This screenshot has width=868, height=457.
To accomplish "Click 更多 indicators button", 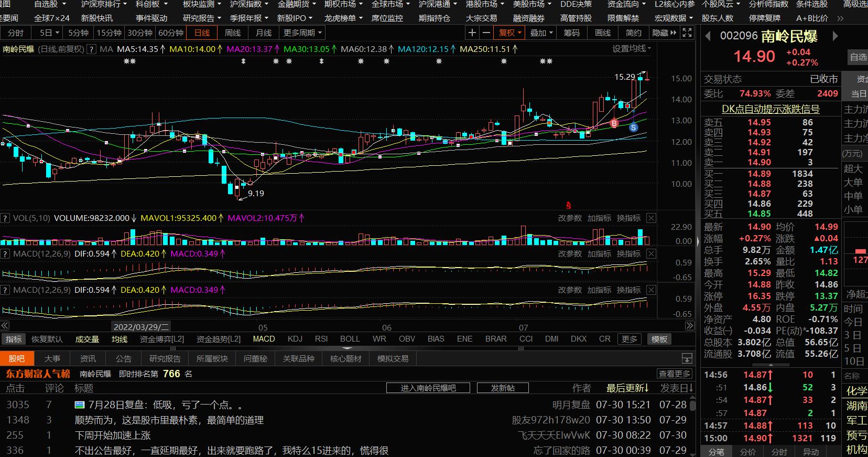I will tap(630, 339).
